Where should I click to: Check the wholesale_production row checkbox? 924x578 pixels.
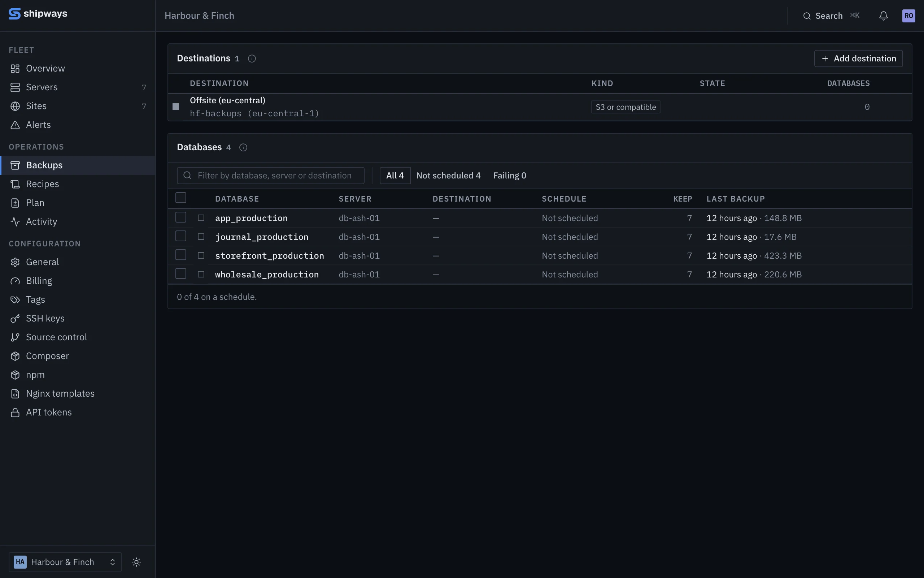tap(180, 273)
